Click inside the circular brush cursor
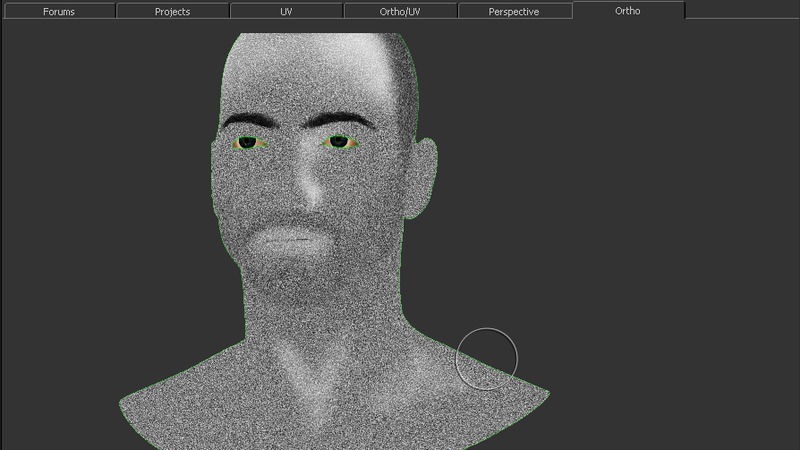 487,357
